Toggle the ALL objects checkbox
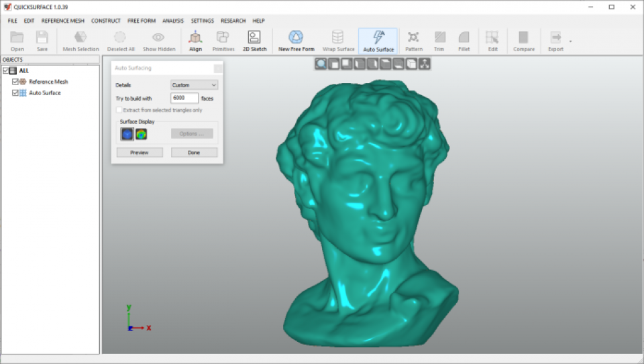 (6, 70)
